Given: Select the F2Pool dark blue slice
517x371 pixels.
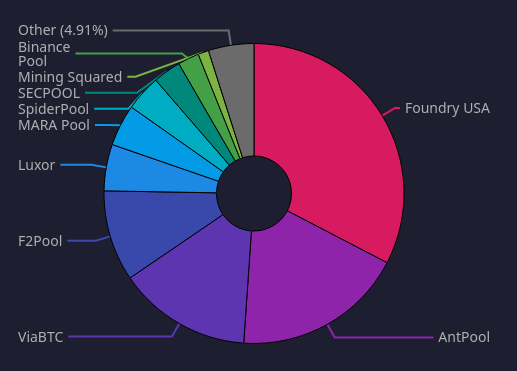Looking at the screenshot, I should pyautogui.click(x=153, y=227).
